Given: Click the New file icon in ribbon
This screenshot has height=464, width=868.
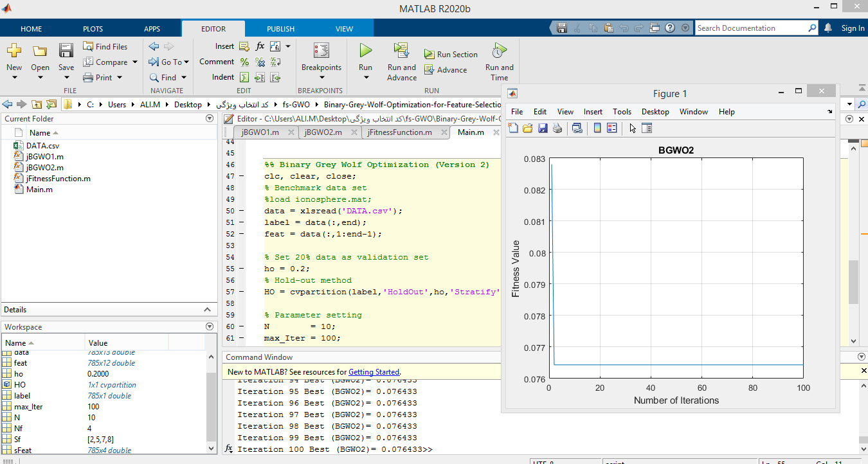Looking at the screenshot, I should [14, 51].
